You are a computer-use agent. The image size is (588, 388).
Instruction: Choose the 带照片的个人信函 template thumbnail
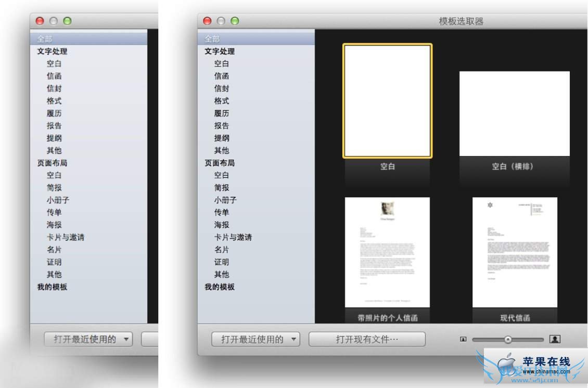387,252
